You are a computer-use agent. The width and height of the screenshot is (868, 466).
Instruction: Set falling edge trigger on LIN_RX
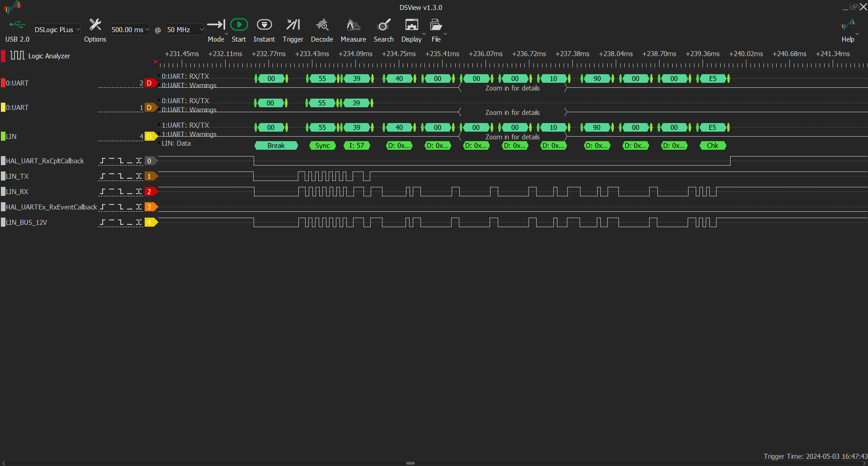[121, 191]
